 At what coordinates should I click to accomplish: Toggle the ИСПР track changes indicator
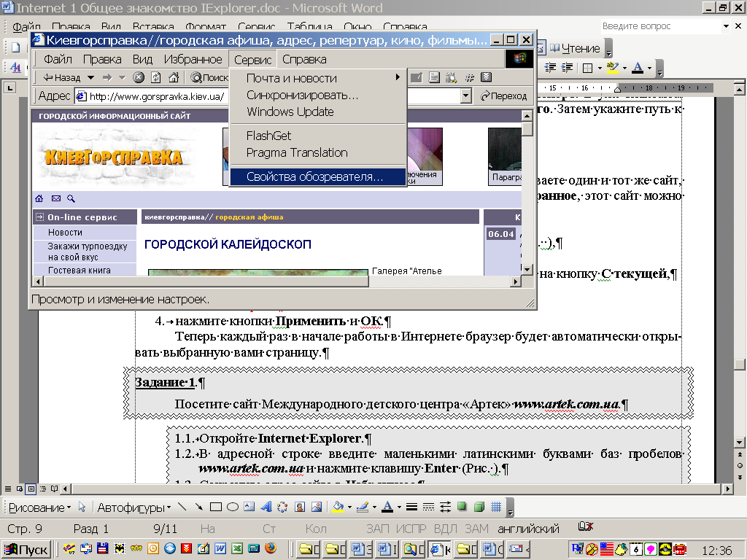(411, 529)
